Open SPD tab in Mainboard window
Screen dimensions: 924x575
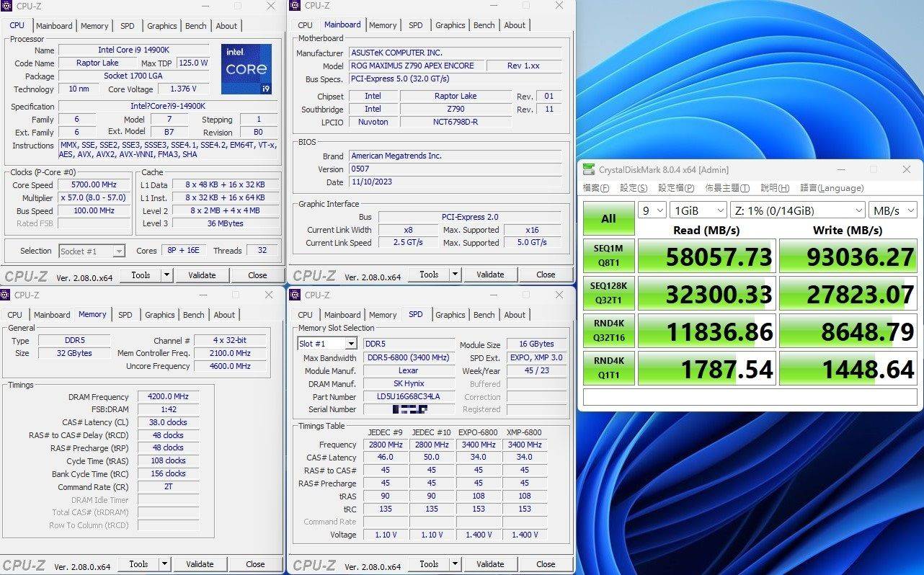coord(416,25)
